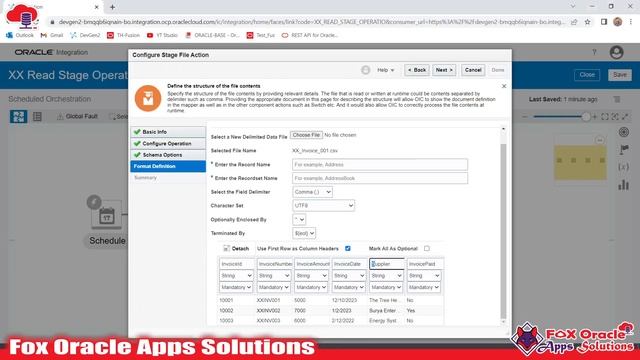The image size is (640, 360).
Task: Click cell XXINV002 in sample data
Action: pos(268,311)
